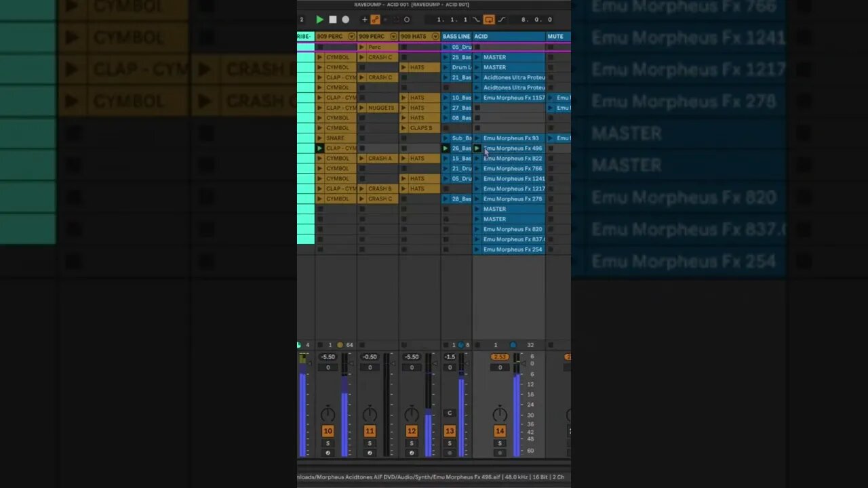This screenshot has height=488, width=868.
Task: Click track 10 volume value -5.50
Action: pyautogui.click(x=328, y=357)
